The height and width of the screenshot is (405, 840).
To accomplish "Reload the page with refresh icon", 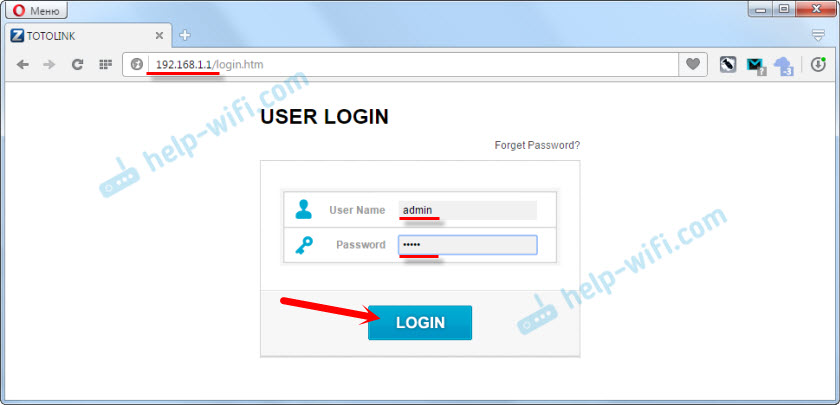I will [x=77, y=65].
